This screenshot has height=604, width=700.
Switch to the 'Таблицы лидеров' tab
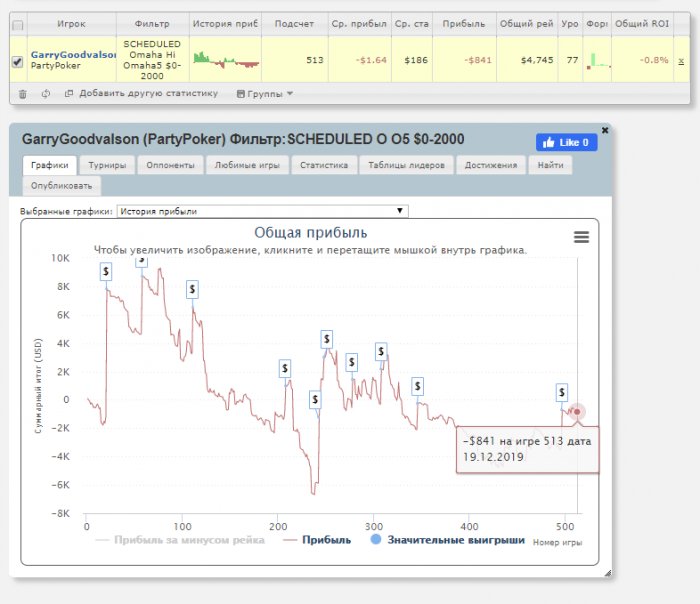[x=406, y=165]
